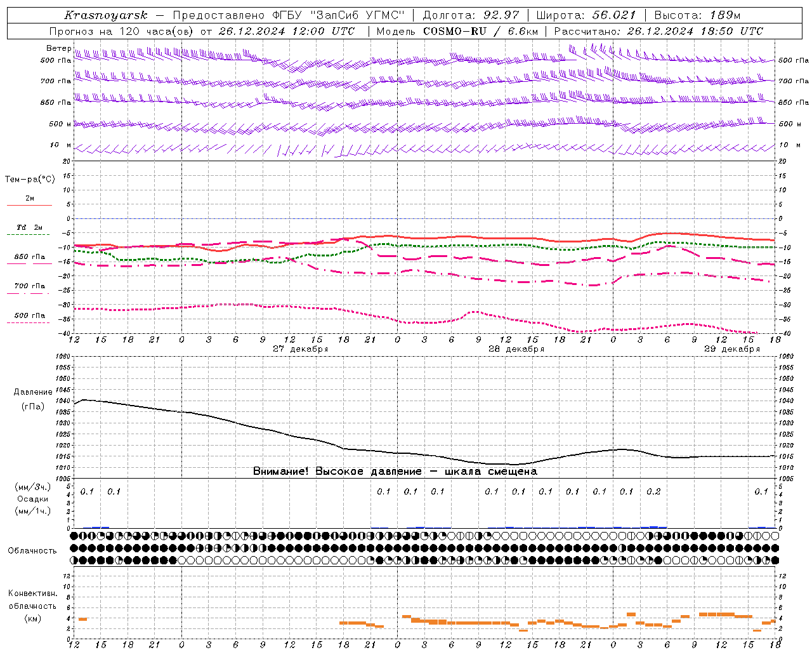Click the Ветер wind panel label
This screenshot has width=812, height=650.
pyautogui.click(x=59, y=48)
